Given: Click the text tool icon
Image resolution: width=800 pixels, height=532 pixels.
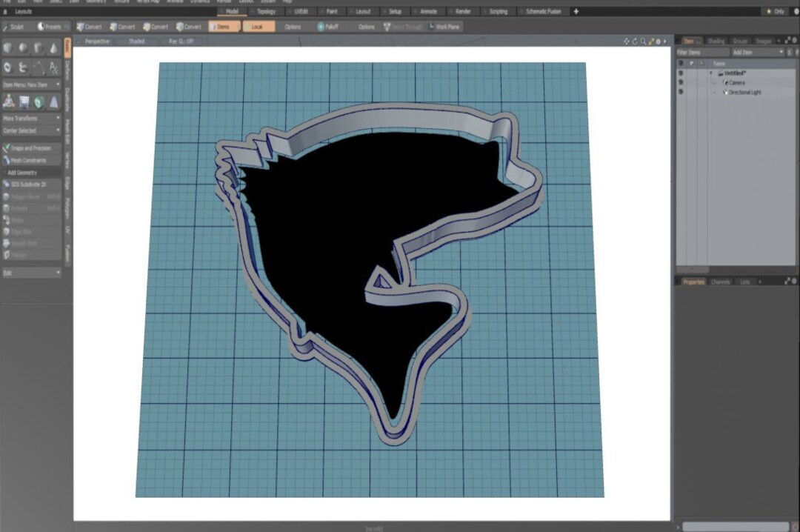Looking at the screenshot, I should 53,67.
